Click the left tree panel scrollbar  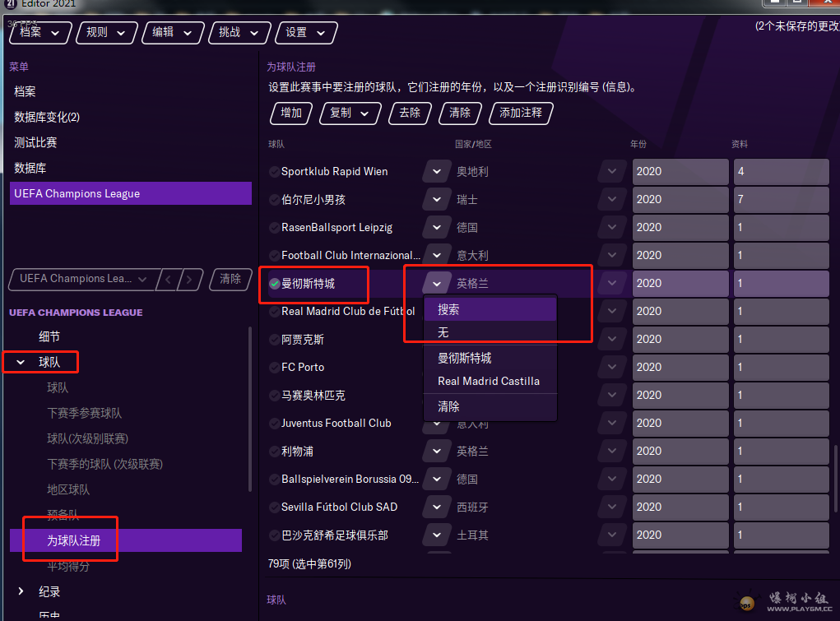249,410
